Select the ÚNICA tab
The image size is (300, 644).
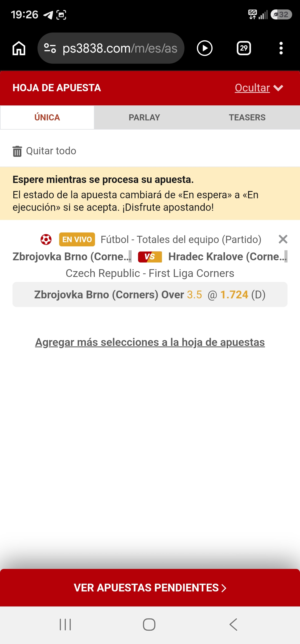coord(47,117)
